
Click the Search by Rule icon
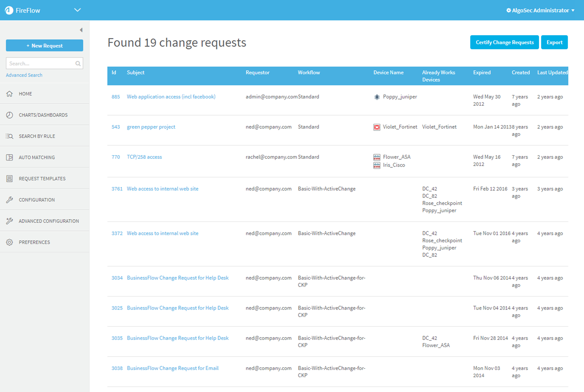point(9,136)
